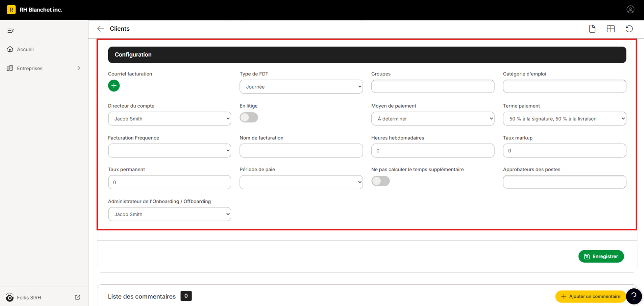Image resolution: width=644 pixels, height=306 pixels.
Task: Open Entreprises in the sidebar
Action: (x=30, y=68)
